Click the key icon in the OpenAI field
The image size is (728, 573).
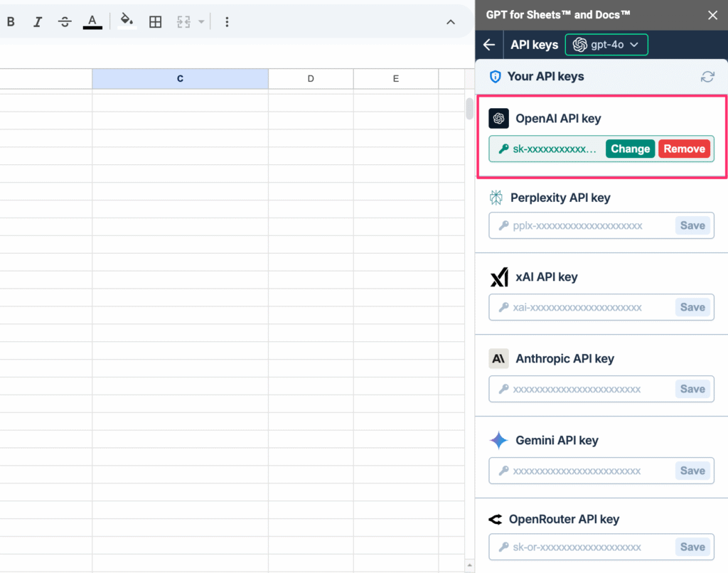(504, 149)
